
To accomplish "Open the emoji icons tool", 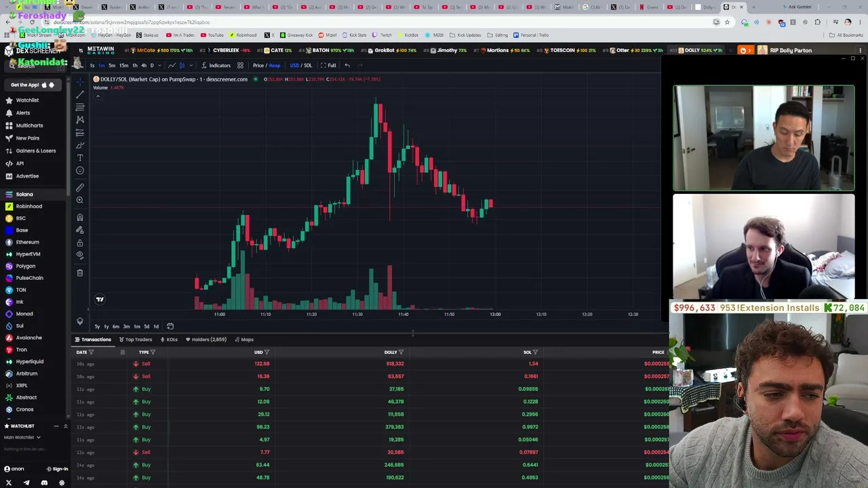I will tap(80, 171).
